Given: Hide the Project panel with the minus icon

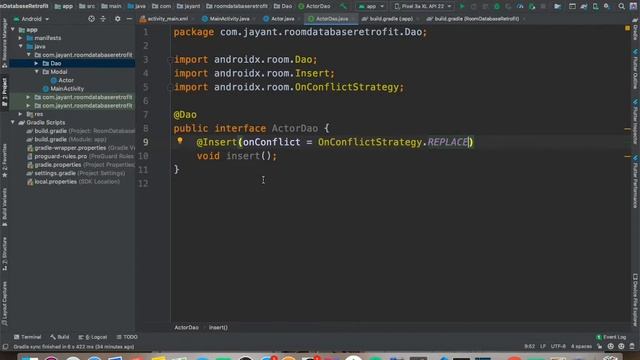Looking at the screenshot, I should (129, 19).
